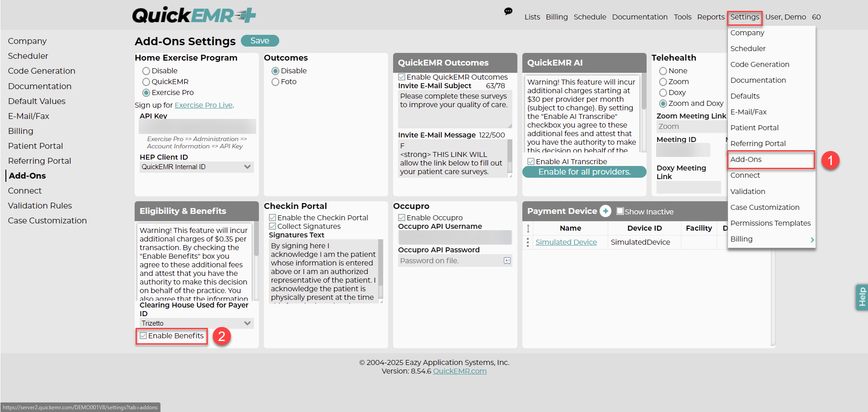
Task: Toggle Enable QuickEMR Outcomes checkbox
Action: click(x=402, y=77)
